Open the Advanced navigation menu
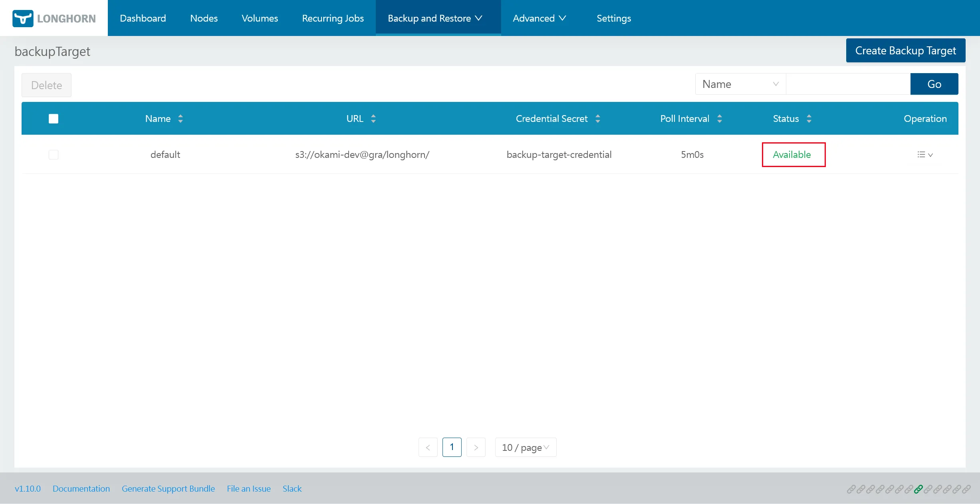Screen dimensions: 980x504 (x=539, y=18)
